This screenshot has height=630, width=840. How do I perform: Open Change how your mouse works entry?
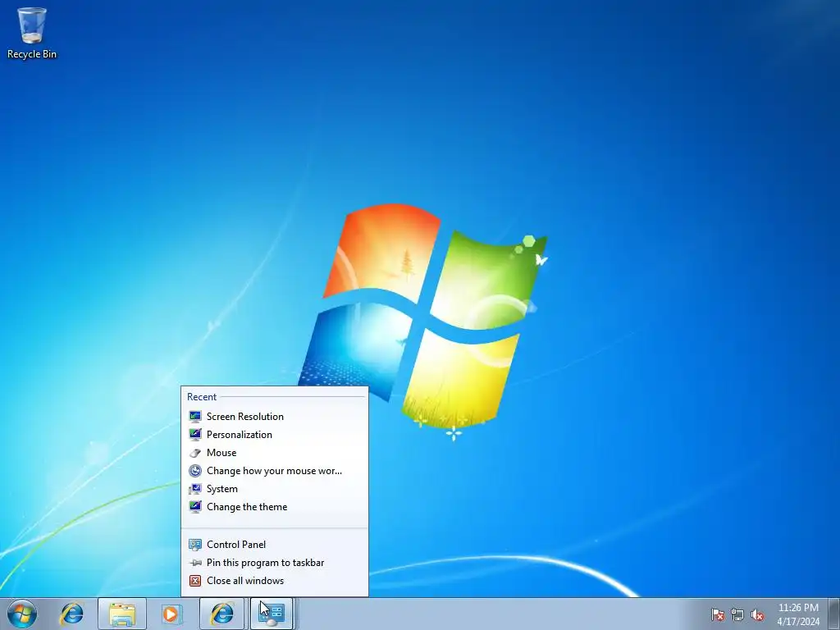274,471
